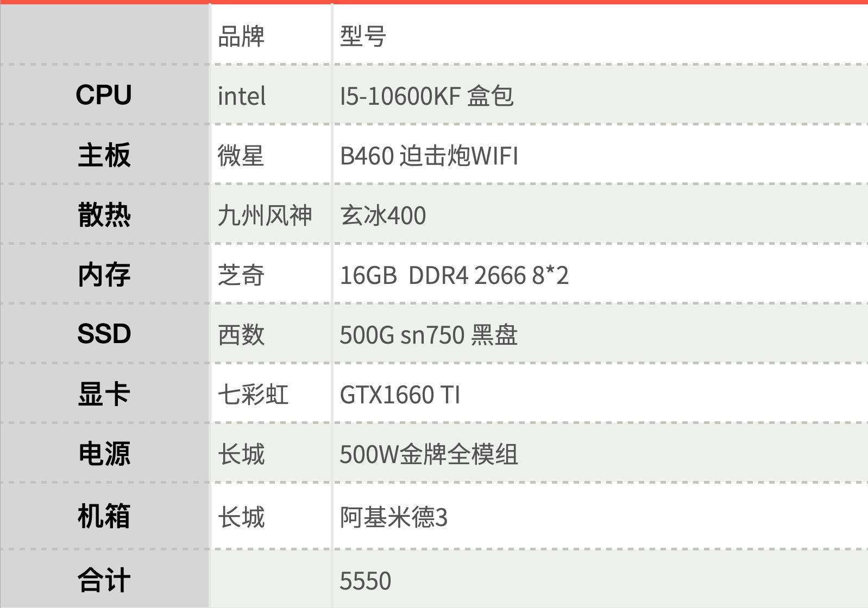Click the 品牌 column header
The height and width of the screenshot is (608, 868).
pyautogui.click(x=241, y=36)
